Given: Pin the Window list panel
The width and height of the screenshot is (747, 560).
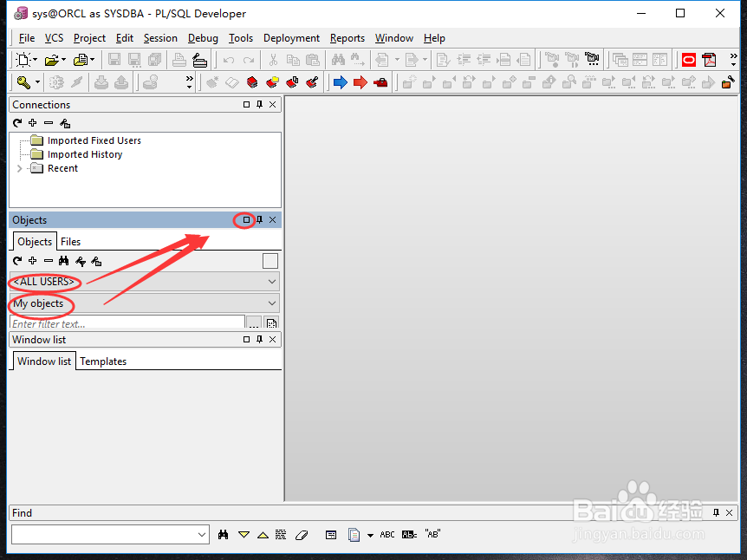Looking at the screenshot, I should point(260,339).
